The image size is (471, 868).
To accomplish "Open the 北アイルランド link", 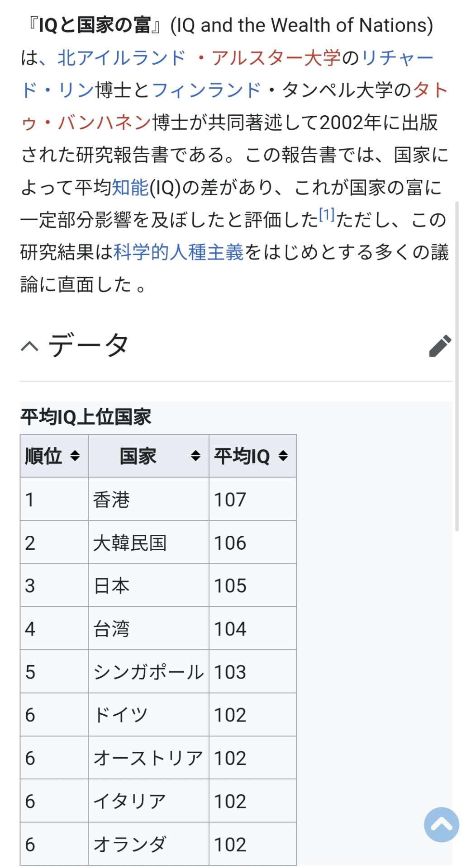I will pos(121,58).
